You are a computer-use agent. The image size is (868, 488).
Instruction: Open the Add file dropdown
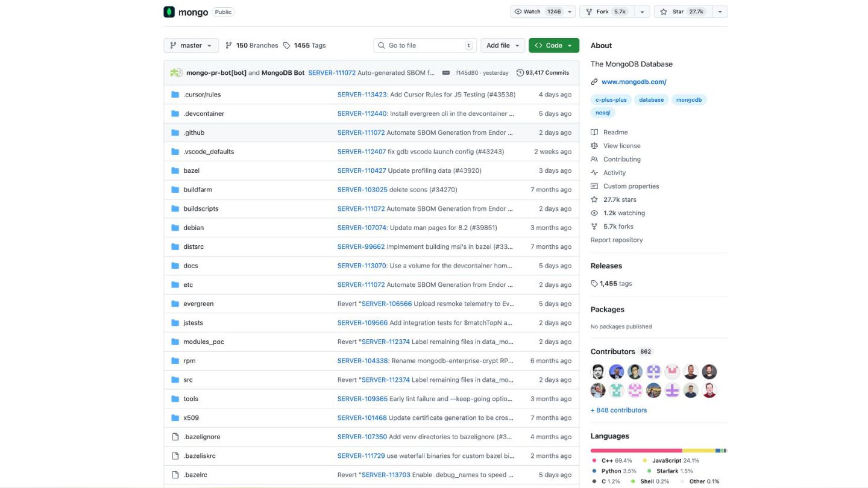(503, 45)
